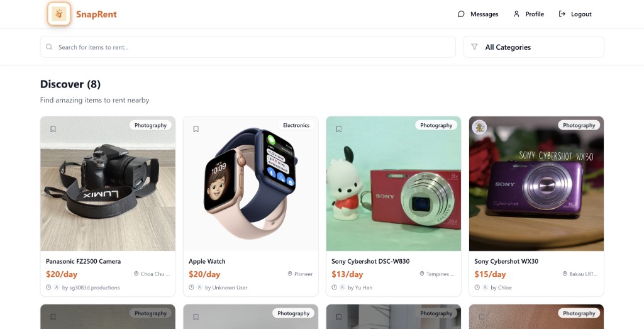This screenshot has height=329, width=644.
Task: Log out using the Logout link
Action: (581, 14)
